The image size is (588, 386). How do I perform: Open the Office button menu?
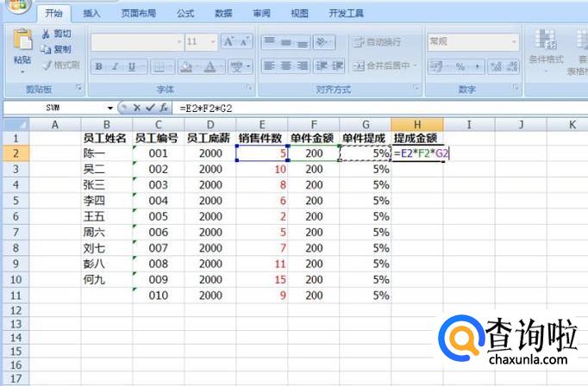(16, 6)
